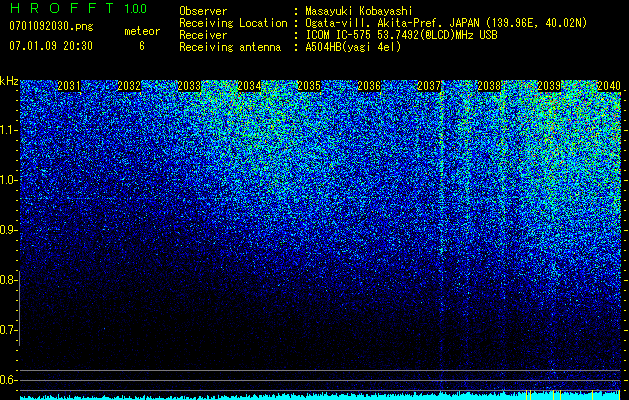Click the 0.6 frequency axis label
This screenshot has width=629, height=400.
pos(8,380)
